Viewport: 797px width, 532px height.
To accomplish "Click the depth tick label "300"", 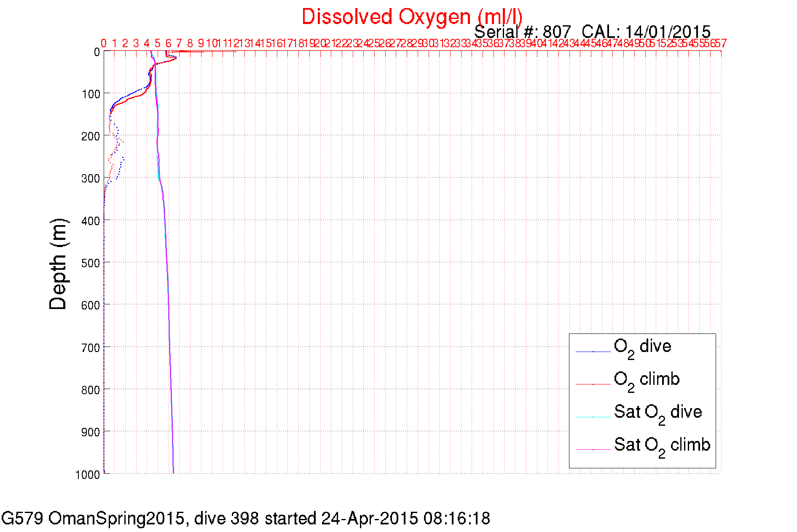I will point(91,179).
